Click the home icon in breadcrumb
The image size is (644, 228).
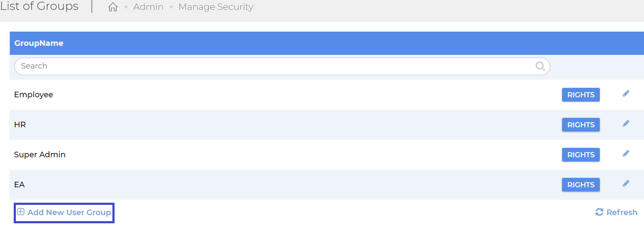113,7
